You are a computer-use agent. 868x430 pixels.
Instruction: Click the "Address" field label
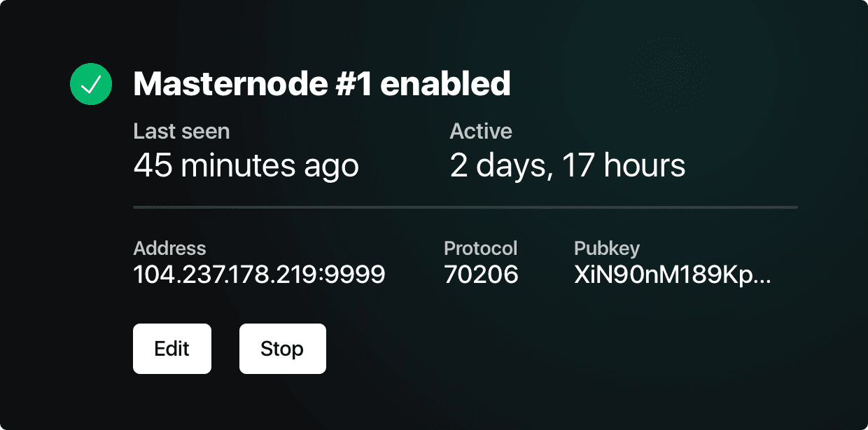(169, 248)
